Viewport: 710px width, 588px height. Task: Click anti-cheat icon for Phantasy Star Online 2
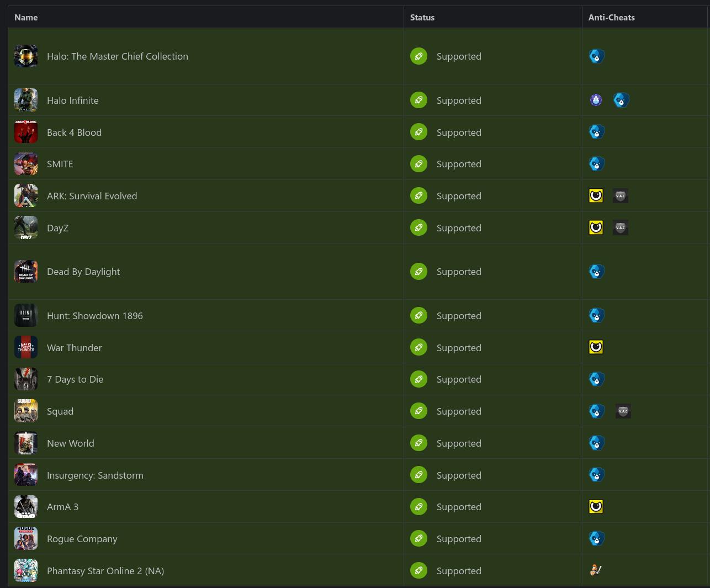tap(596, 570)
